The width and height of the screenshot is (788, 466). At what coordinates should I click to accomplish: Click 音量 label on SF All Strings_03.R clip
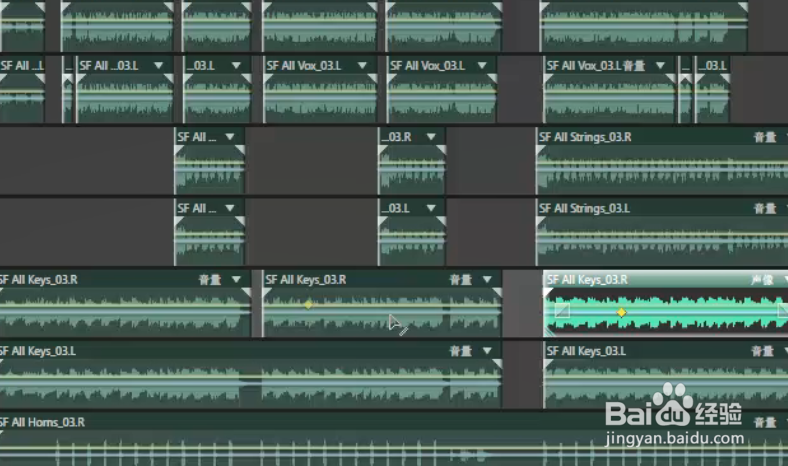[765, 137]
